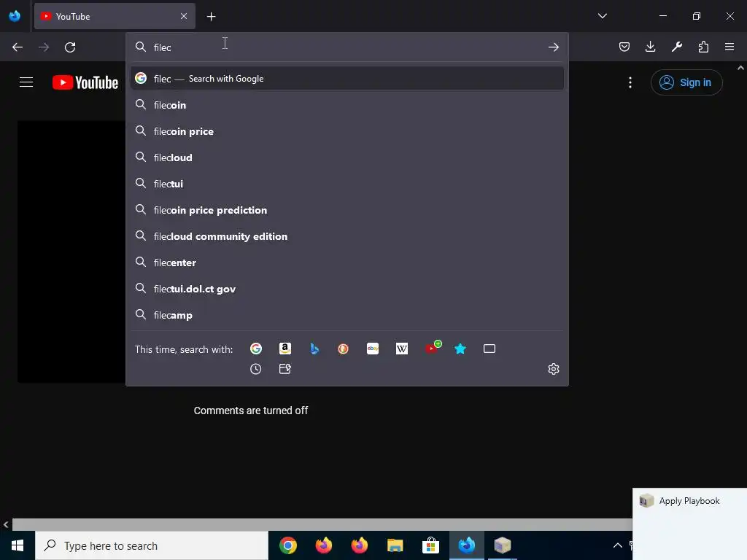
Task: Pick the 'filecloud' suggestion
Action: tap(347, 157)
